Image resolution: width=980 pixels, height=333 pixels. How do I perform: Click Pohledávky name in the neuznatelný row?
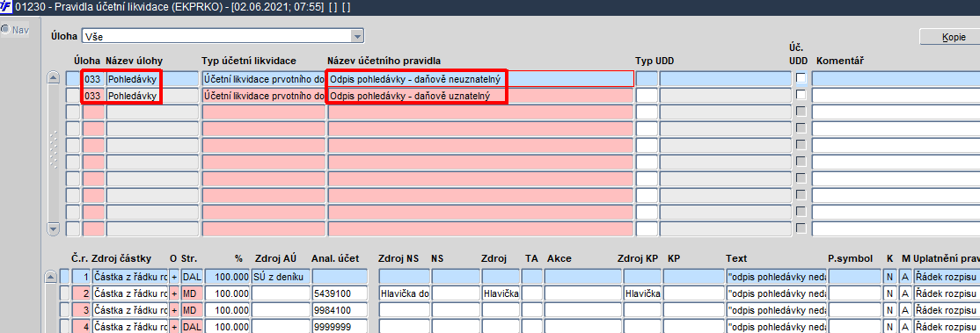point(152,79)
